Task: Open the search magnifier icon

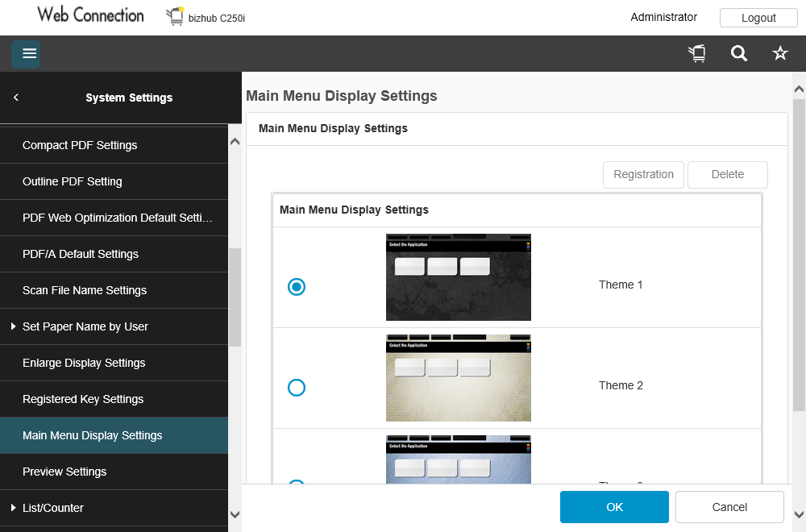Action: click(x=738, y=53)
